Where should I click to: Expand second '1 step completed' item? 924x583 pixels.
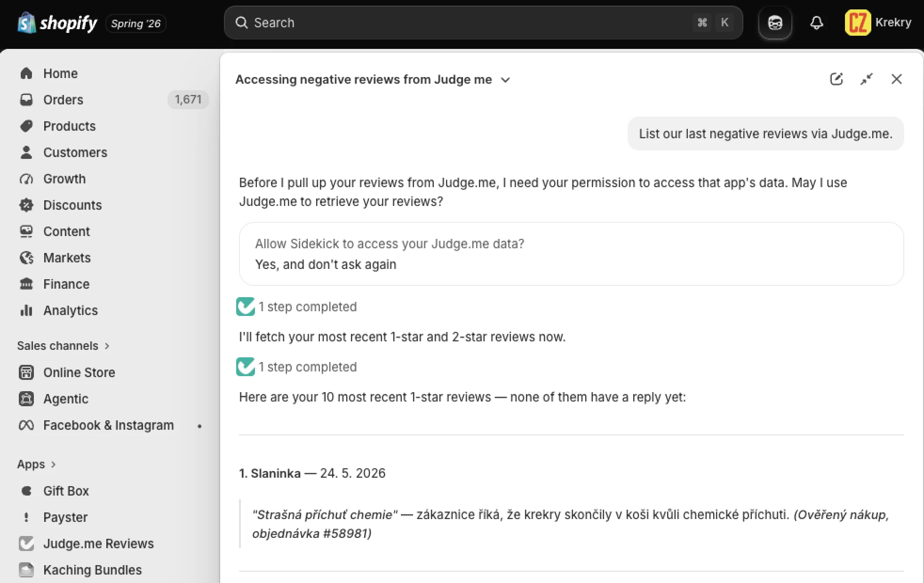[x=297, y=367]
